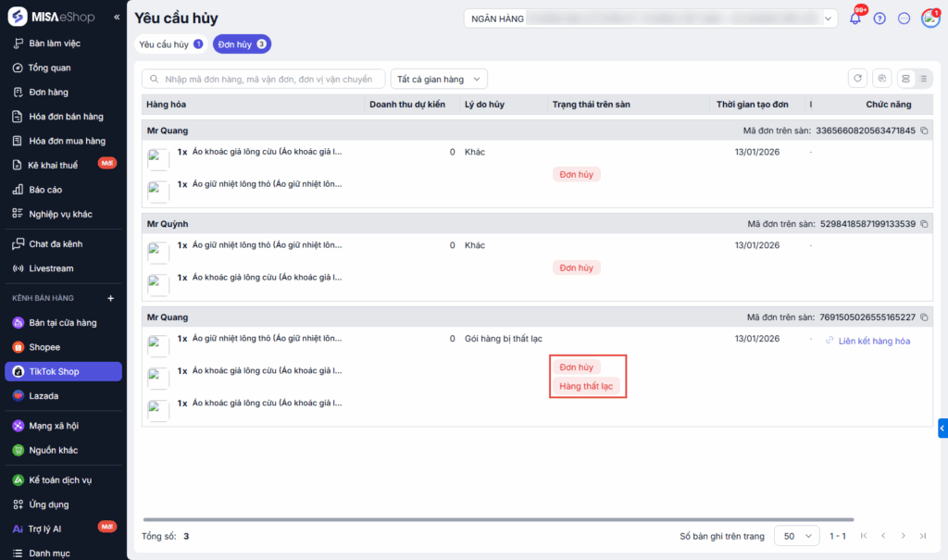Image resolution: width=948 pixels, height=560 pixels.
Task: Open the user avatar profile
Action: pos(929,19)
